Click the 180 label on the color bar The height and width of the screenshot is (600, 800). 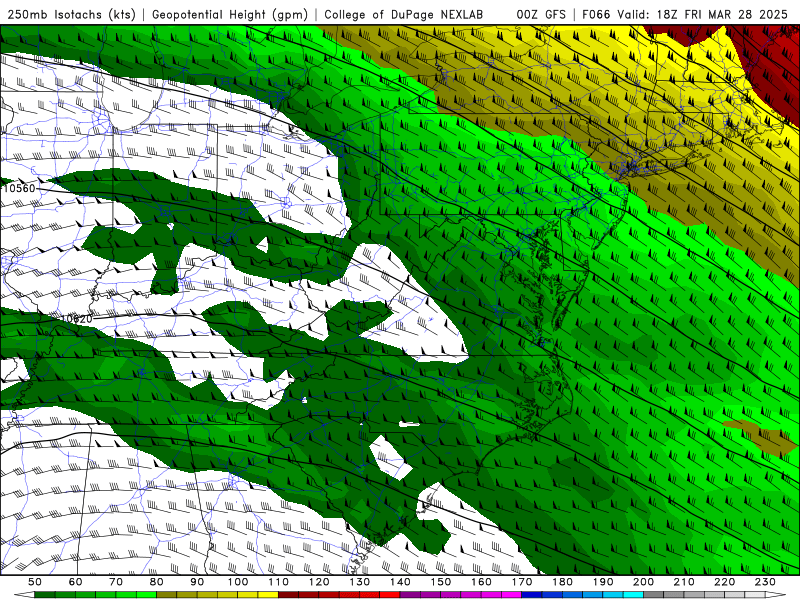562,582
